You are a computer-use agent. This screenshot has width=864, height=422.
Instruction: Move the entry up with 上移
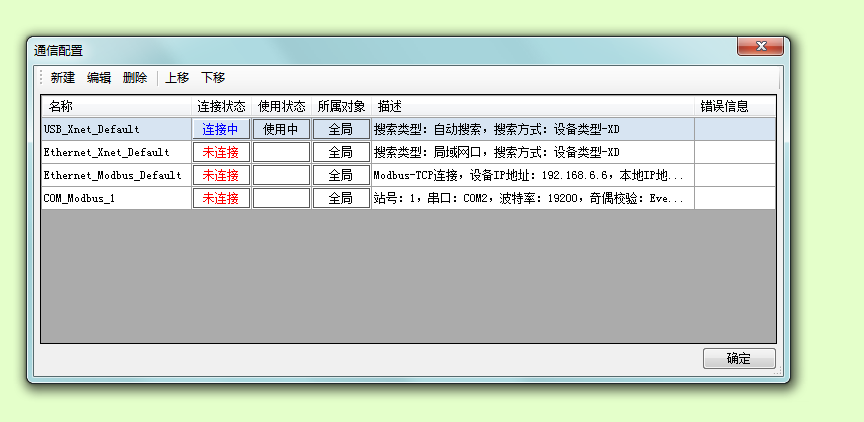[177, 78]
